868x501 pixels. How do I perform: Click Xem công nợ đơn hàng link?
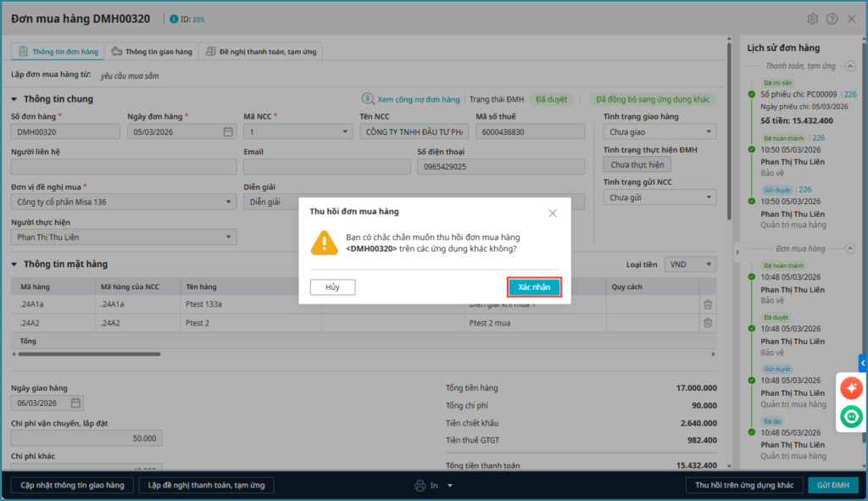point(410,99)
